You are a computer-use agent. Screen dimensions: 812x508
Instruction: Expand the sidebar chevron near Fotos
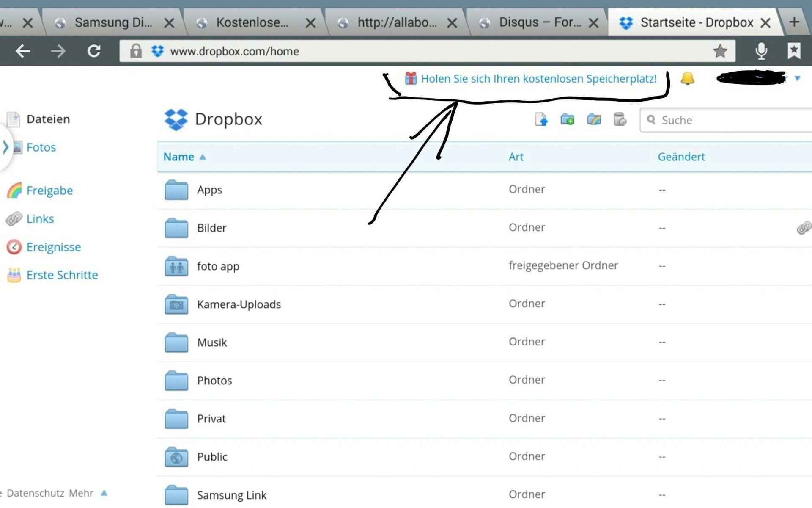click(x=5, y=147)
